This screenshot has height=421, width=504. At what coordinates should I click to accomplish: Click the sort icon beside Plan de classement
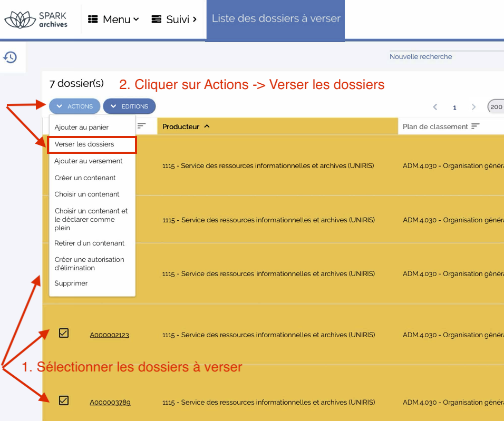click(x=476, y=126)
